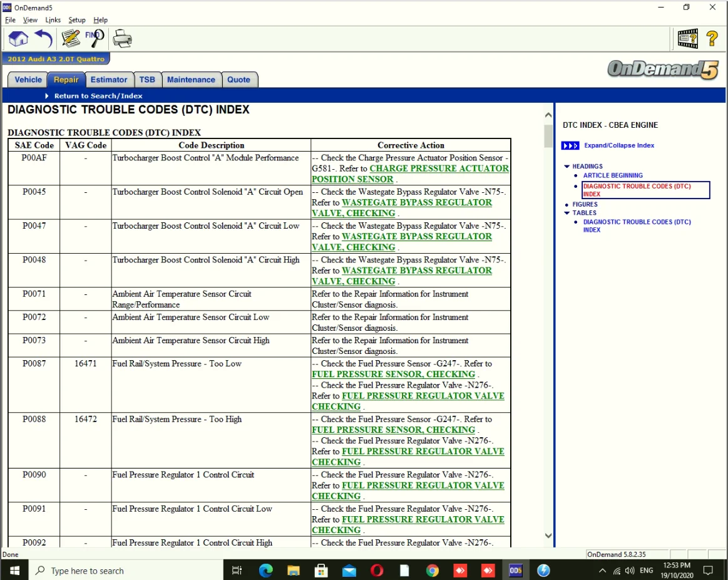The image size is (728, 580).
Task: Open Fuel Pressure Regulator Valve link for P0091
Action: pyautogui.click(x=408, y=525)
